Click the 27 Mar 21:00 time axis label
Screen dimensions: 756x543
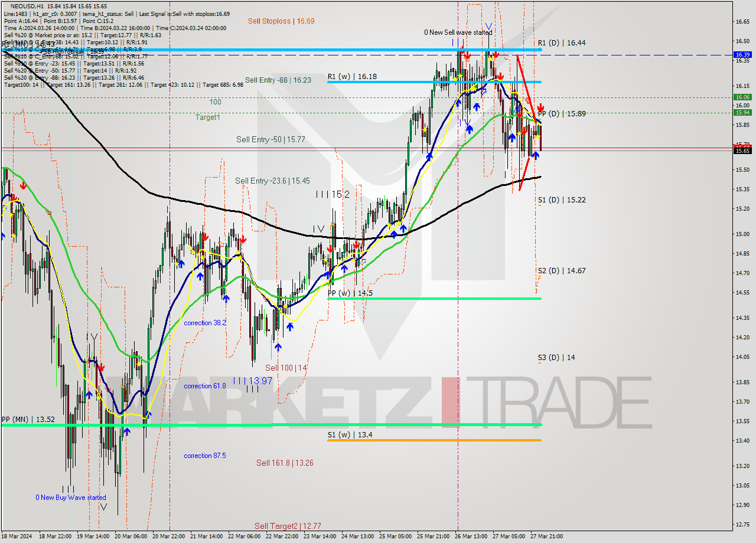click(x=546, y=537)
